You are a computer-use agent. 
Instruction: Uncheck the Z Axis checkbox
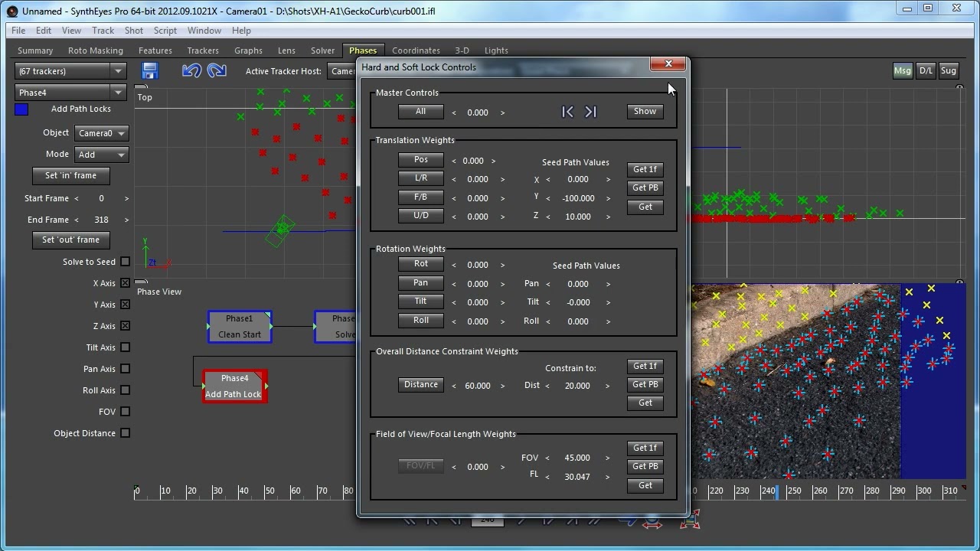tap(126, 326)
